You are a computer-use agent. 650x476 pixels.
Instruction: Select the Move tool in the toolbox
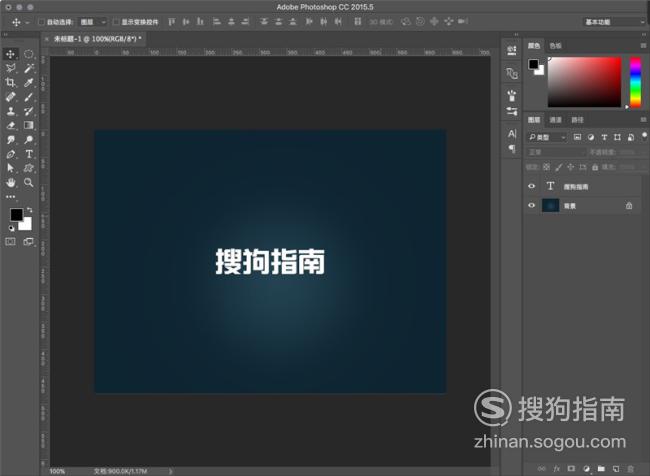11,54
